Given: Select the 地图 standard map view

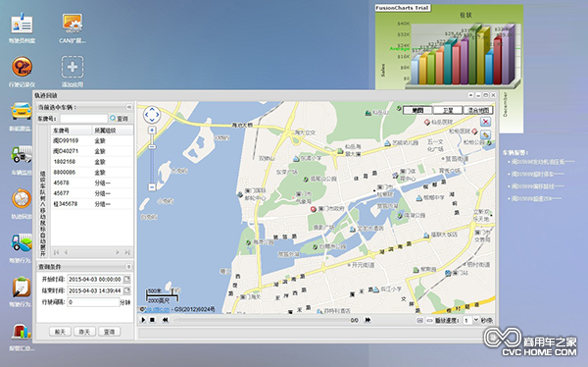Looking at the screenshot, I should (x=417, y=110).
